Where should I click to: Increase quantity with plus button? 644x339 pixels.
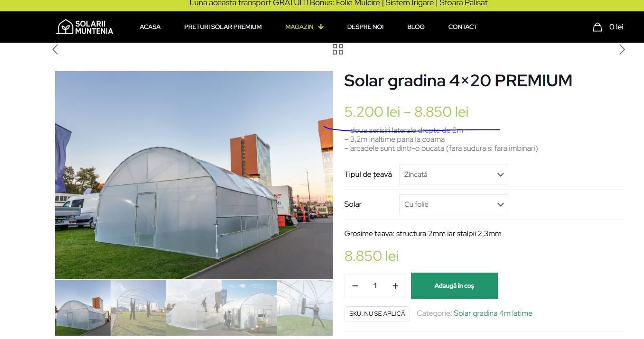point(395,285)
